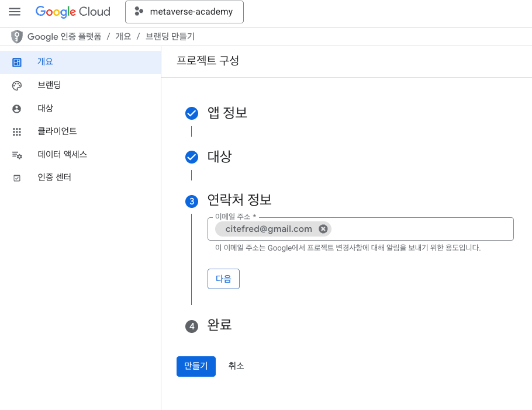The width and height of the screenshot is (532, 410).
Task: Click the Google Cloud logo
Action: pyautogui.click(x=73, y=12)
